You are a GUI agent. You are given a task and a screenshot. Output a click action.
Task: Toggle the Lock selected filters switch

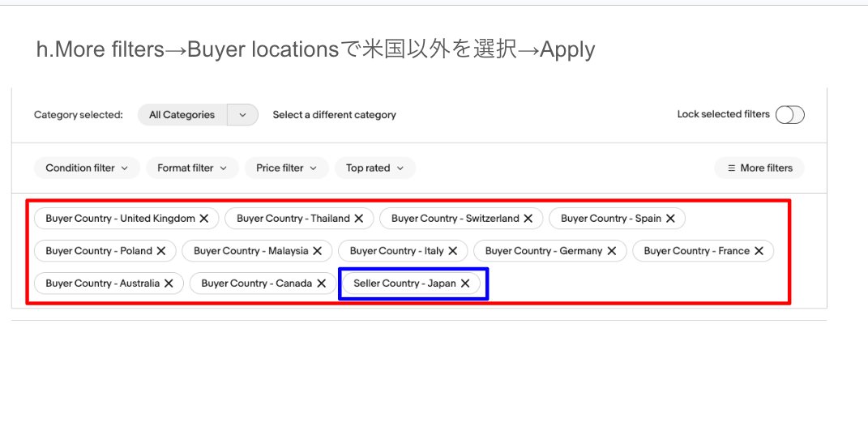tap(789, 115)
